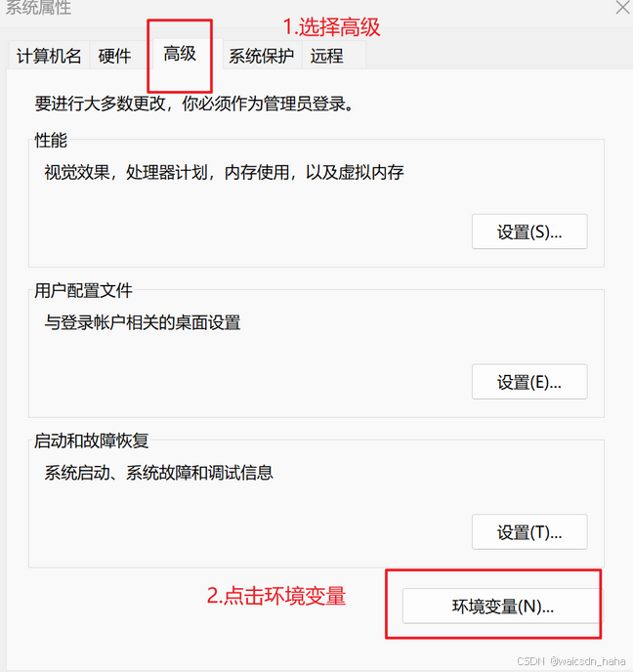Open the 硬件 tab
The width and height of the screenshot is (633, 672).
(x=114, y=56)
